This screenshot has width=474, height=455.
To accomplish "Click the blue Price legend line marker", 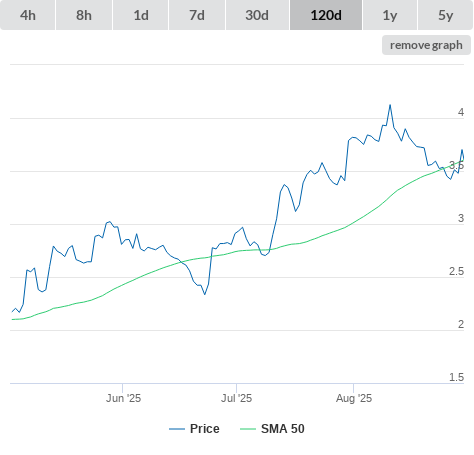I will tap(177, 429).
